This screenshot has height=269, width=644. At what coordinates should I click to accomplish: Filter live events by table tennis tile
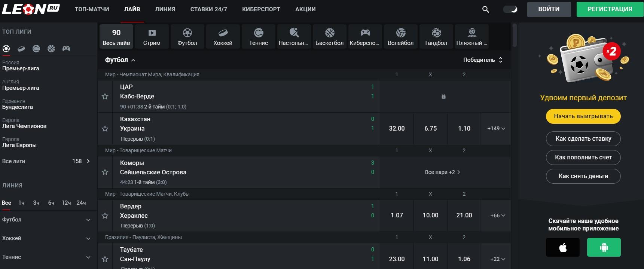[294, 37]
